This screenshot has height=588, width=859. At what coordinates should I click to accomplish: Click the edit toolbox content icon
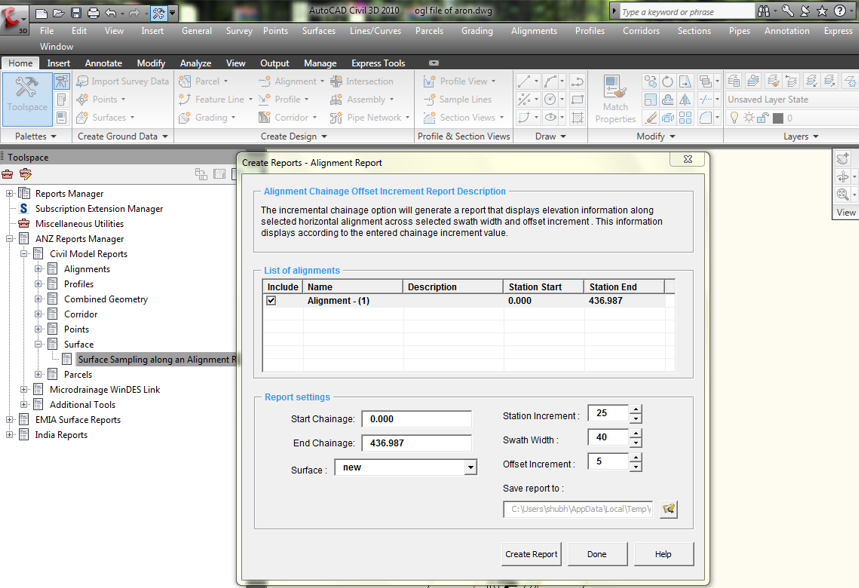(25, 174)
